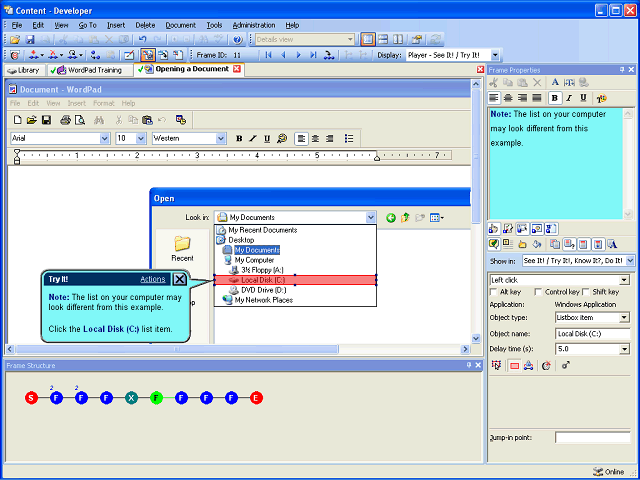Go to the previous frame
This screenshot has height=480, width=640.
tap(283, 55)
